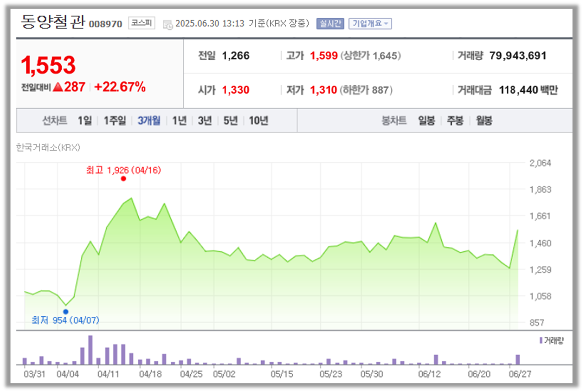Select the 3개월 line chart period

[149, 121]
